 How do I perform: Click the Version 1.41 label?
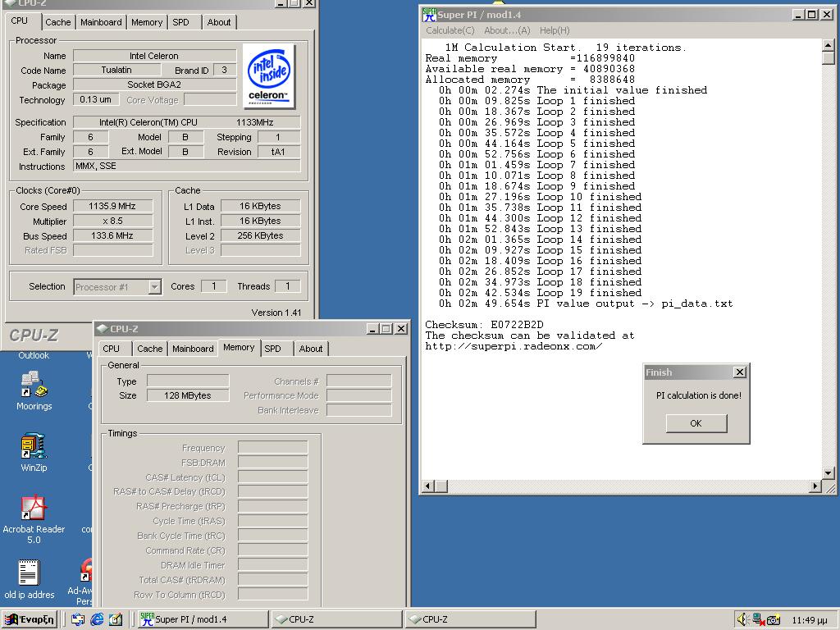[x=276, y=313]
